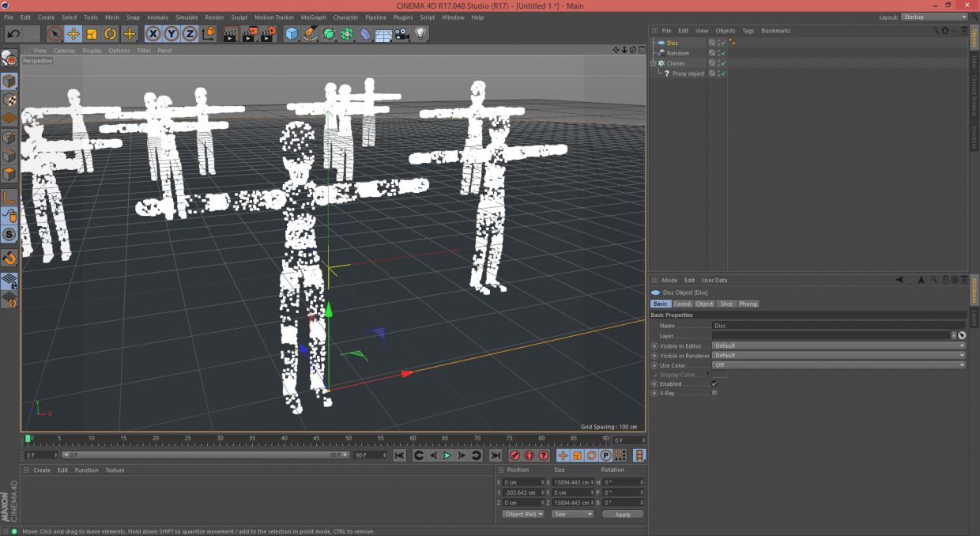Image resolution: width=980 pixels, height=536 pixels.
Task: Click the Name field containing Disc
Action: 839,326
